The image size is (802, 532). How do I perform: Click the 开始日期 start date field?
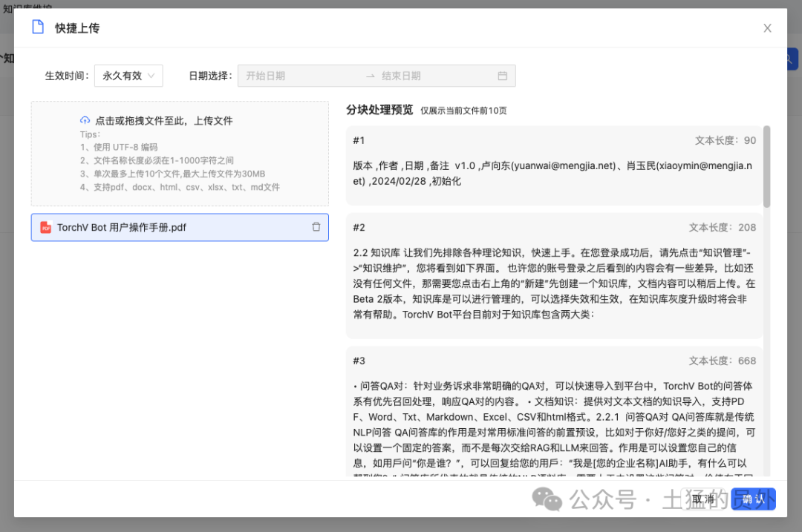[301, 76]
